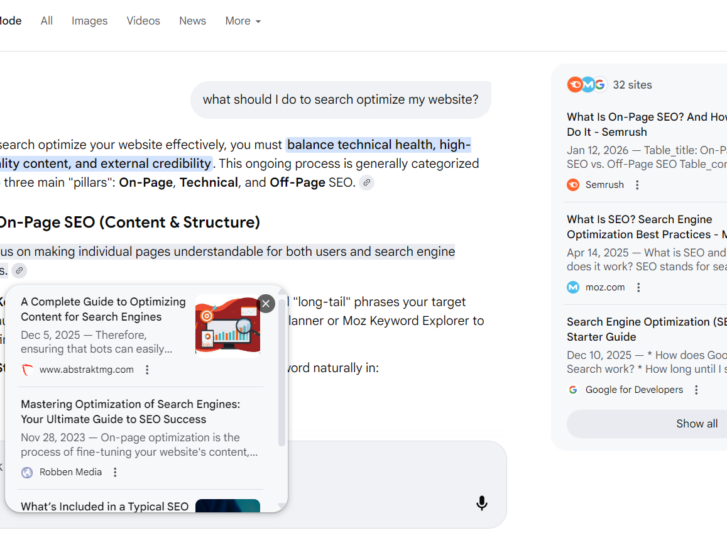The height and width of the screenshot is (545, 727).
Task: Start voice input with the microphone icon
Action: click(x=482, y=503)
